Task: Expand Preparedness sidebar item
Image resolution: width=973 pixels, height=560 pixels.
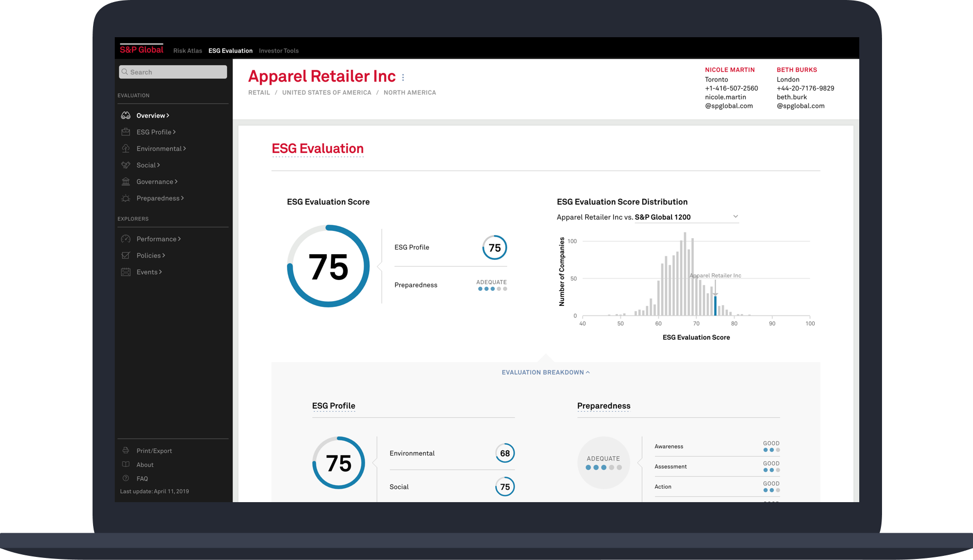Action: (x=160, y=198)
